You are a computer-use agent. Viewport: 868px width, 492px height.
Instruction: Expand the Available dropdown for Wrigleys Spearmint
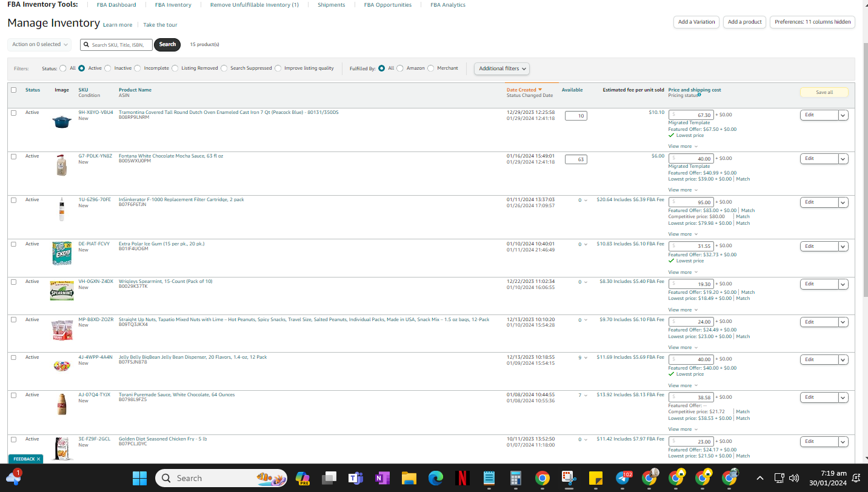pyautogui.click(x=586, y=282)
